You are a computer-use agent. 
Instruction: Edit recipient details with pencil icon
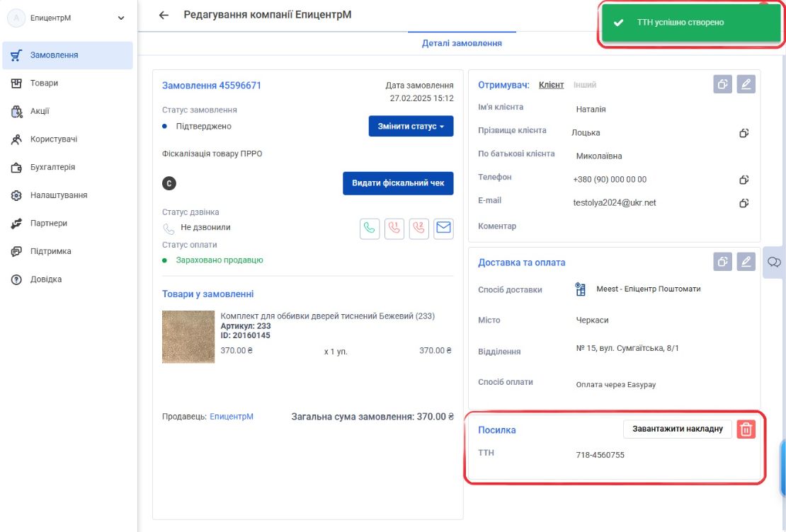tap(746, 84)
